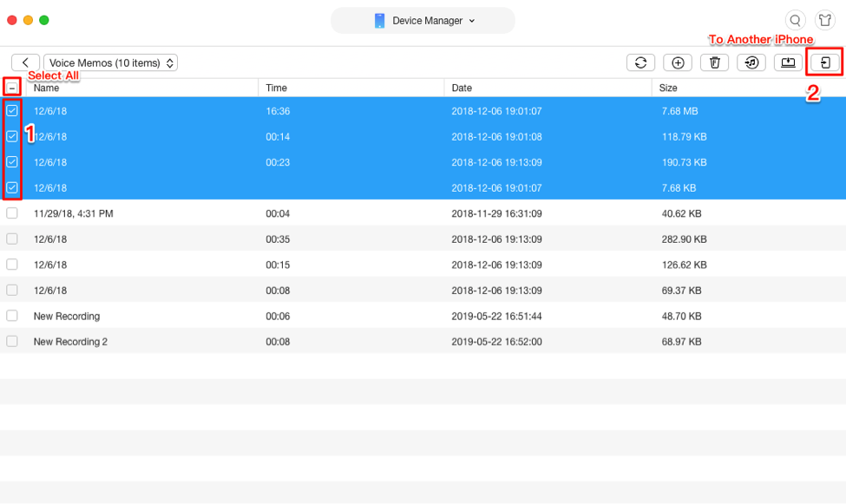The image size is (846, 504).
Task: Uncheck the memo sized 7.68 KB
Action: point(12,187)
